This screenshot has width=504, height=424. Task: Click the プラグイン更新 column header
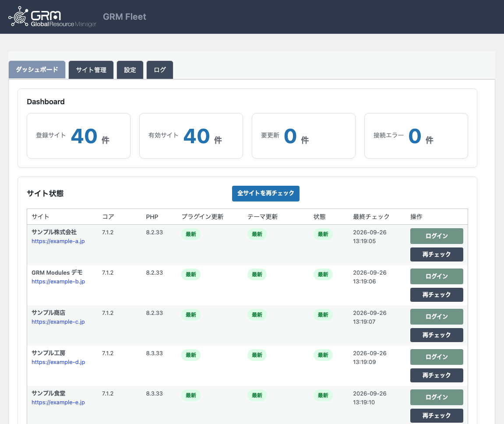click(x=202, y=217)
